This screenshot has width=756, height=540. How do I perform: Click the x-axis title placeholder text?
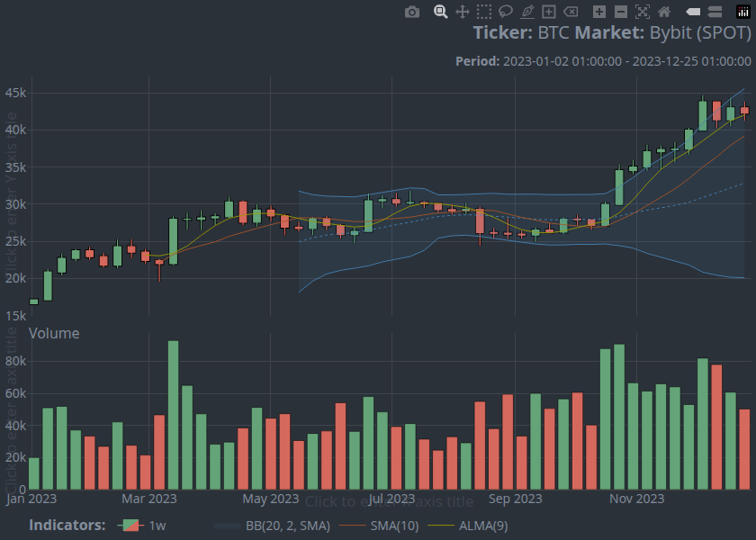389,501
